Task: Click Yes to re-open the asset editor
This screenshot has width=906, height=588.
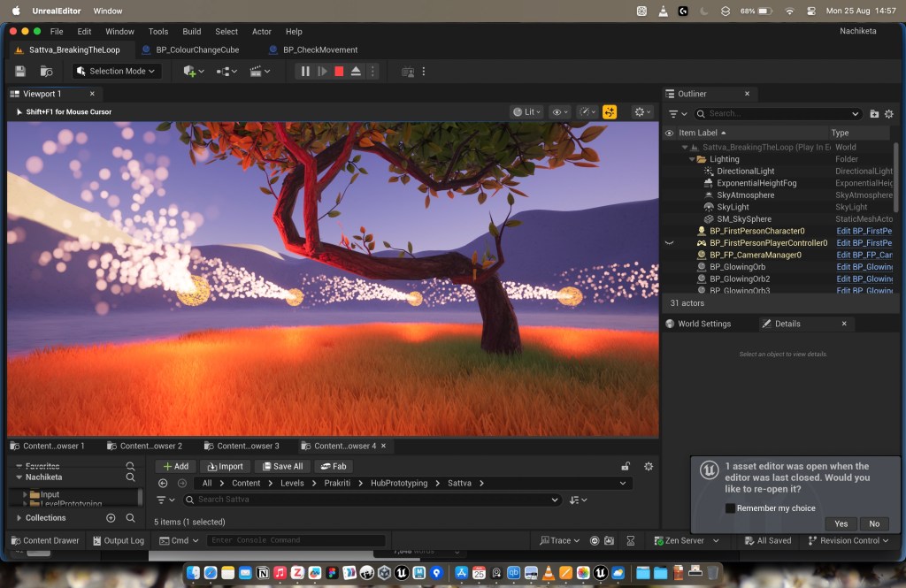Action: click(841, 523)
